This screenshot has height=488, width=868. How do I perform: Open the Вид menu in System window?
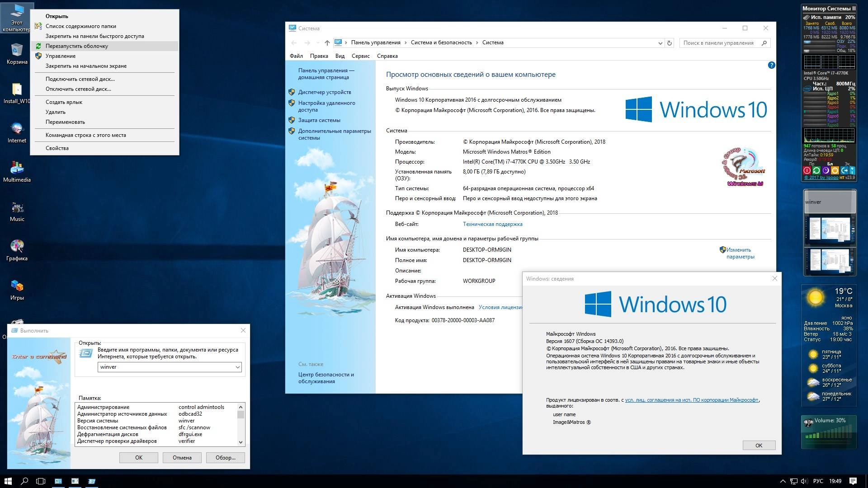pos(340,56)
